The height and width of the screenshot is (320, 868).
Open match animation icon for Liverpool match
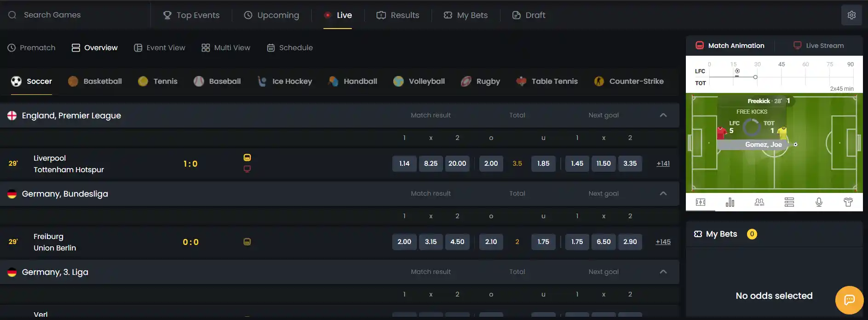coord(247,157)
